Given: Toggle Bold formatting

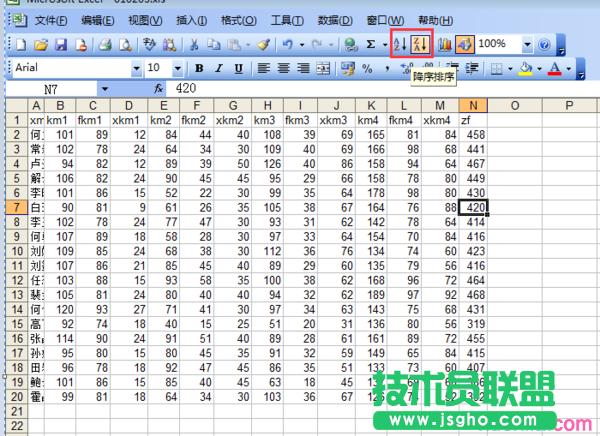Looking at the screenshot, I should (x=199, y=68).
